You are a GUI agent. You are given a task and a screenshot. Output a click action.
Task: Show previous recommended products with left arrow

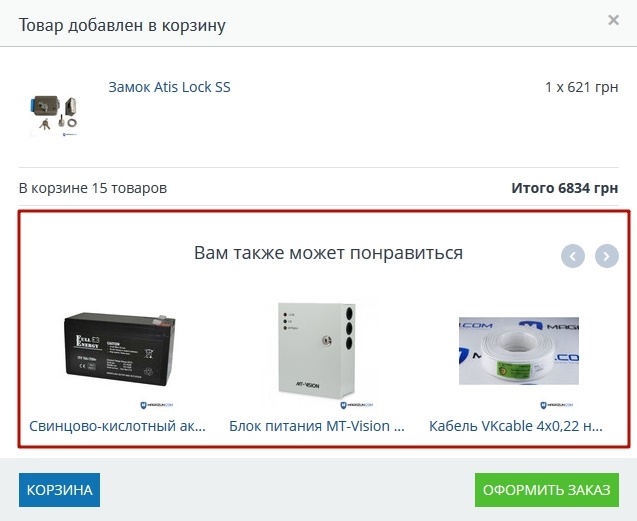(x=573, y=256)
